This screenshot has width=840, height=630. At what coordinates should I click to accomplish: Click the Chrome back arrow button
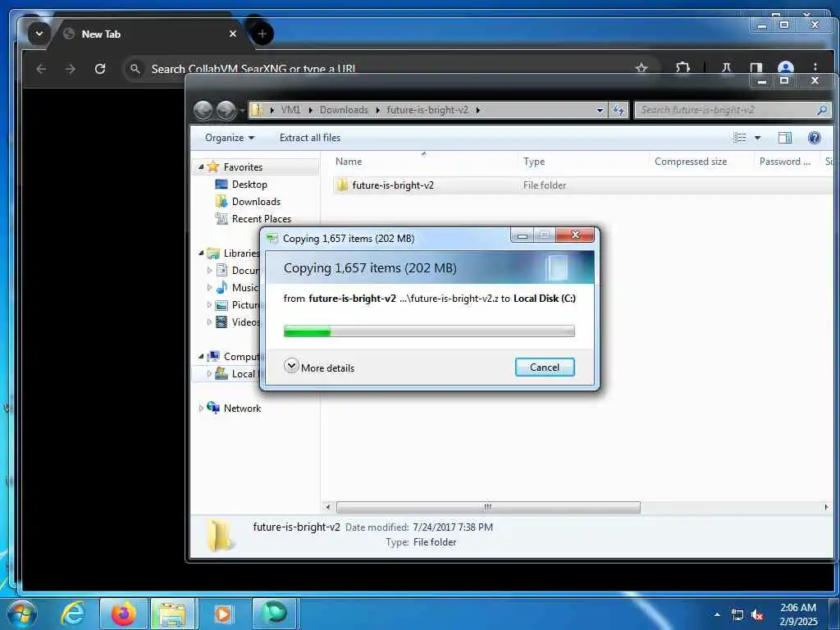[x=41, y=69]
